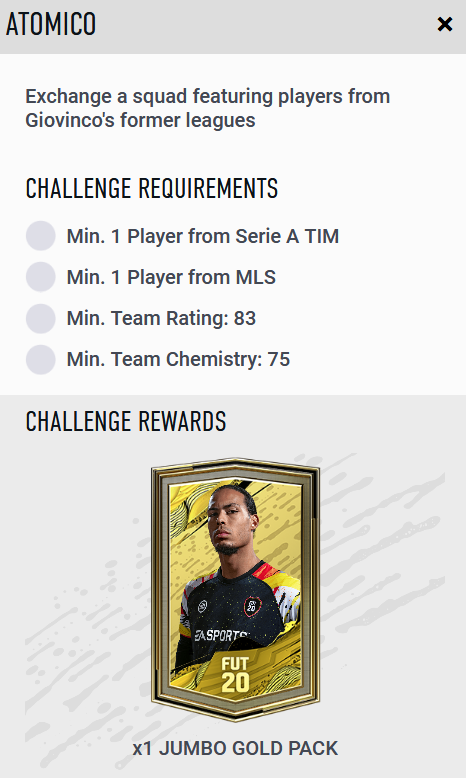The height and width of the screenshot is (778, 466).
Task: Select Min. Team Rating: 83 text
Action: point(161,319)
